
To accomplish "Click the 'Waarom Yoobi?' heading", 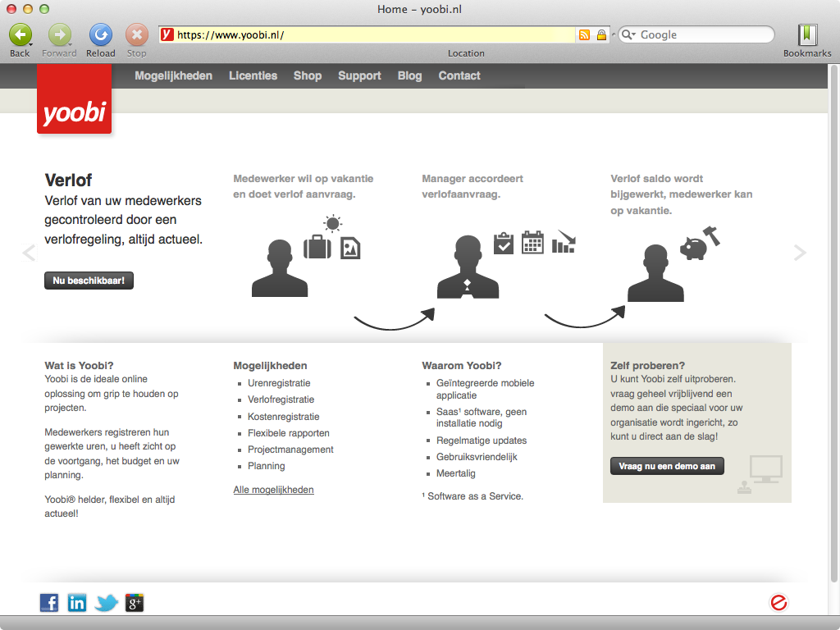I will [x=462, y=365].
